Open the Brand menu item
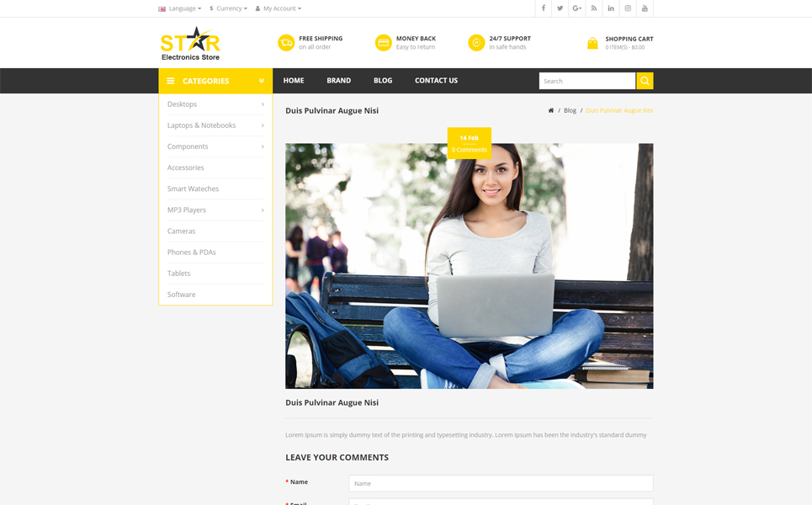The height and width of the screenshot is (505, 812). pyautogui.click(x=338, y=81)
